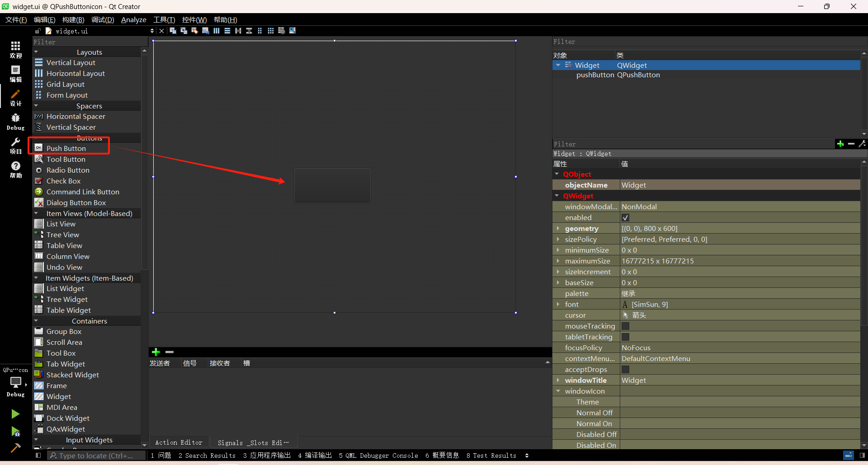
Task: Open the 8 Test Results pane
Action: pos(491,456)
